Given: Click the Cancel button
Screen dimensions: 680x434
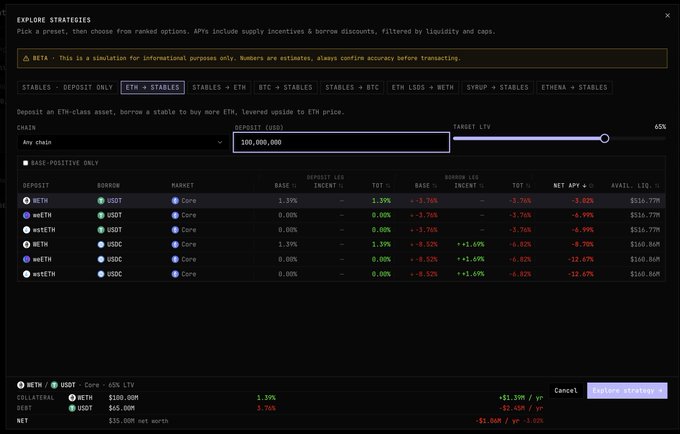Looking at the screenshot, I should (x=566, y=391).
